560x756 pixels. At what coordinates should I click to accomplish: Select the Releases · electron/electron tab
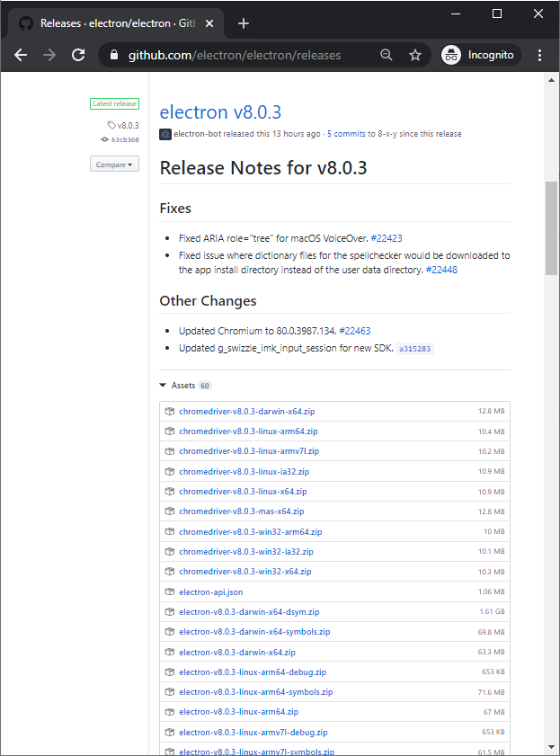[116, 23]
